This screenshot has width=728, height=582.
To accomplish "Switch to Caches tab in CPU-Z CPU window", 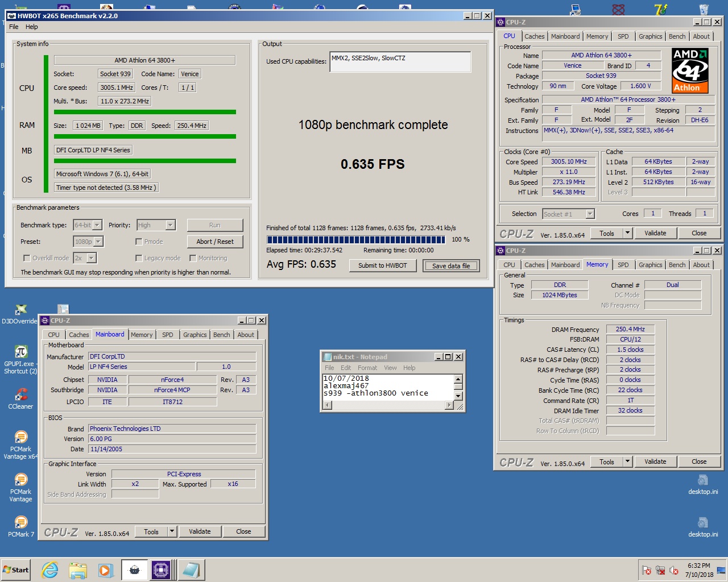I will pos(535,36).
